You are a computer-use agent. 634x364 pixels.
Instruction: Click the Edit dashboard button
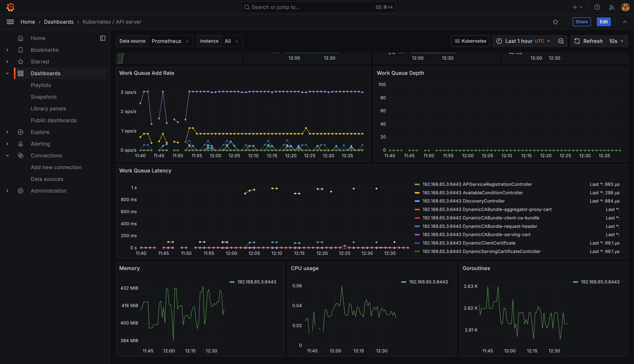pyautogui.click(x=604, y=22)
